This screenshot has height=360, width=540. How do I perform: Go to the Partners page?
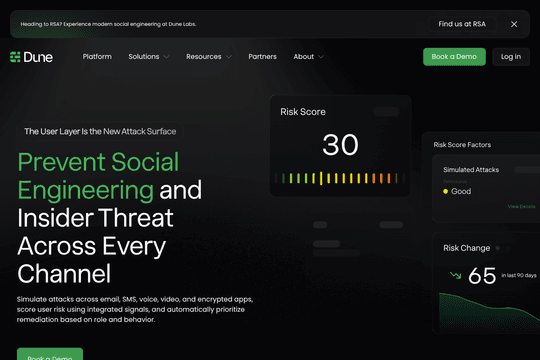tap(262, 56)
